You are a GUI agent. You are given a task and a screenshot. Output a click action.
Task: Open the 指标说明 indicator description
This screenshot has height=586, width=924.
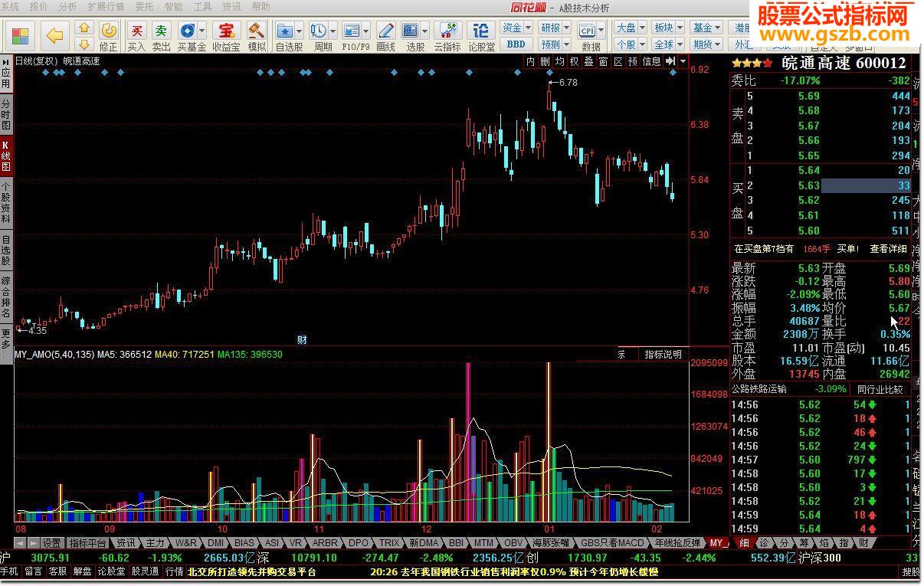pos(663,355)
